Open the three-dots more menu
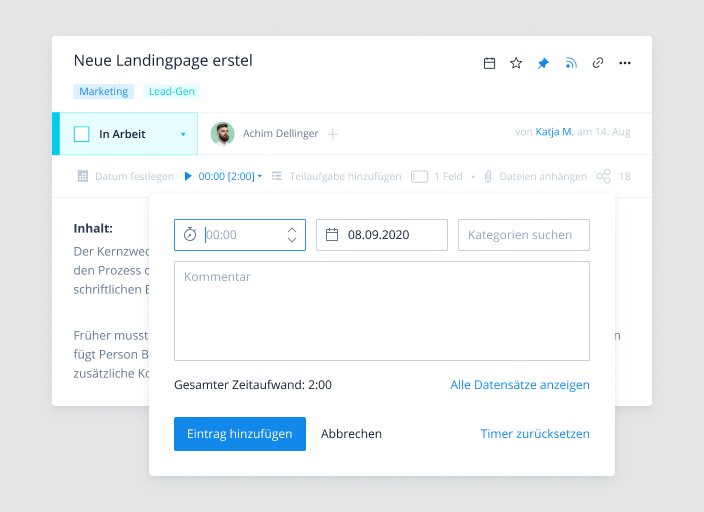704x512 pixels. point(625,63)
